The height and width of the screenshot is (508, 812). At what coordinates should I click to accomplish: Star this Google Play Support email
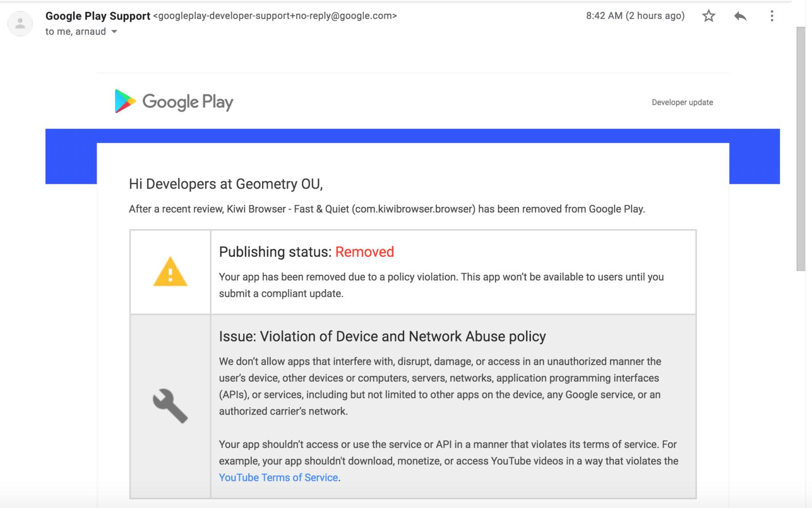click(x=709, y=16)
